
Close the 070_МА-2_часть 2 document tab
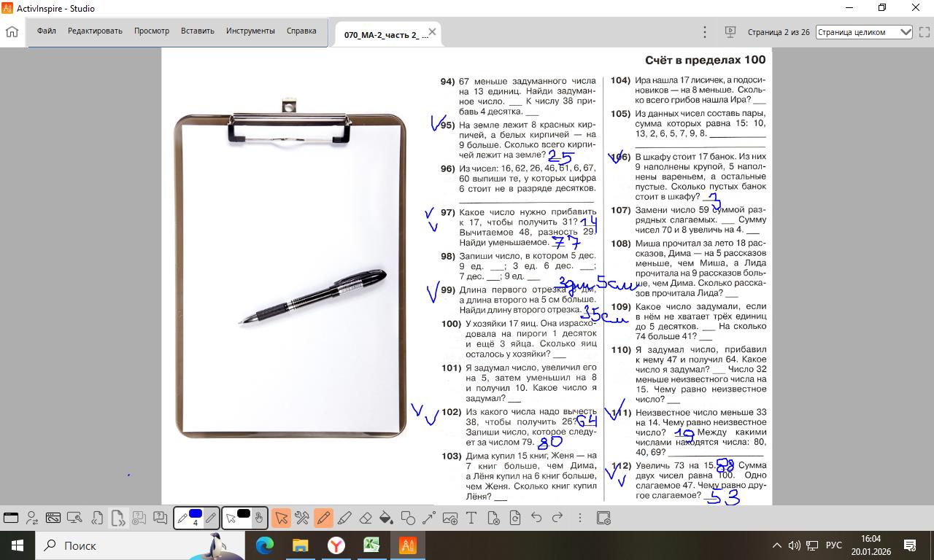pos(432,32)
